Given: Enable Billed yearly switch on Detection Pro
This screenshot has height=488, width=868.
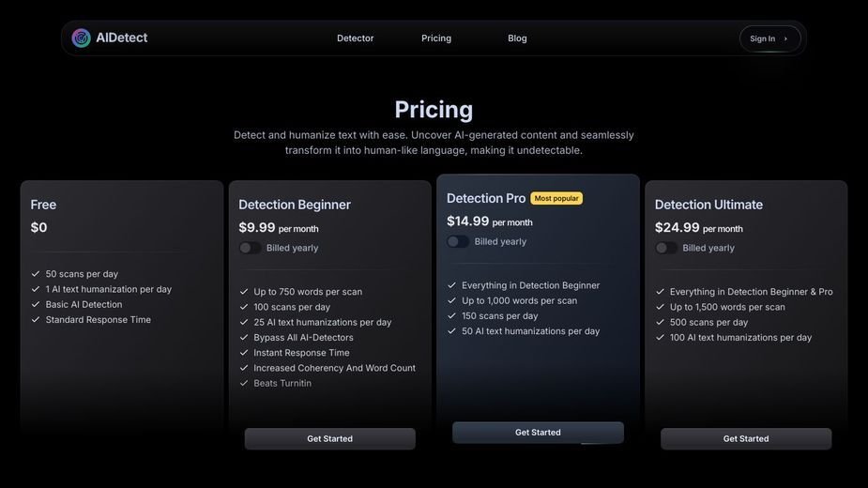Looking at the screenshot, I should (458, 241).
